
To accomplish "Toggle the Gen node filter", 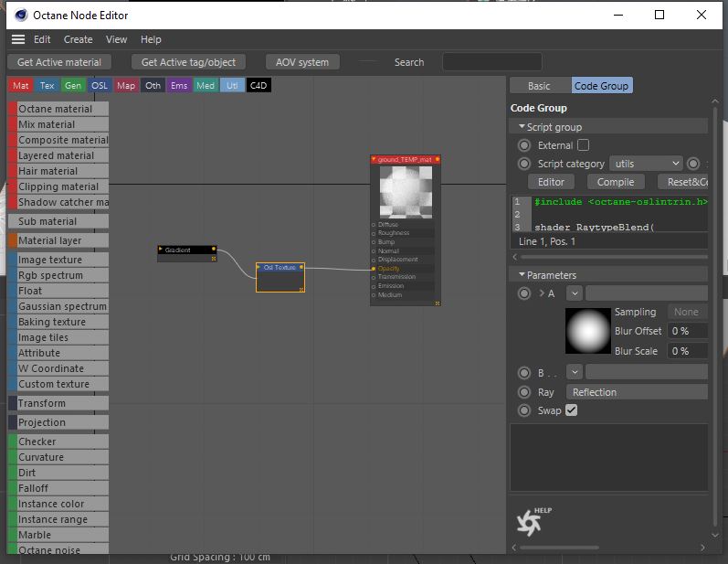I will (x=73, y=86).
